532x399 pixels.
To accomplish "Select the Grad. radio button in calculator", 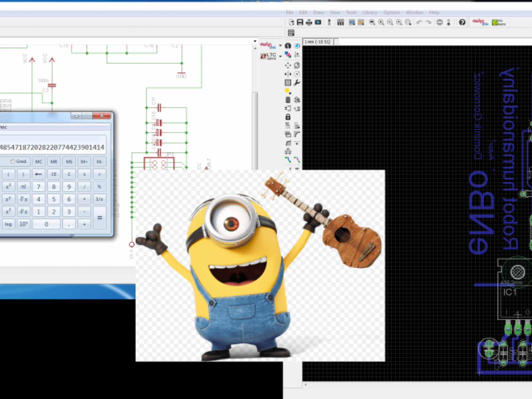I will (13, 161).
